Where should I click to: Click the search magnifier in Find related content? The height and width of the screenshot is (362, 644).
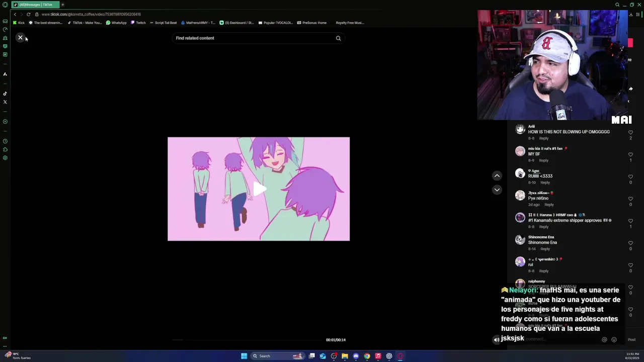point(338,38)
